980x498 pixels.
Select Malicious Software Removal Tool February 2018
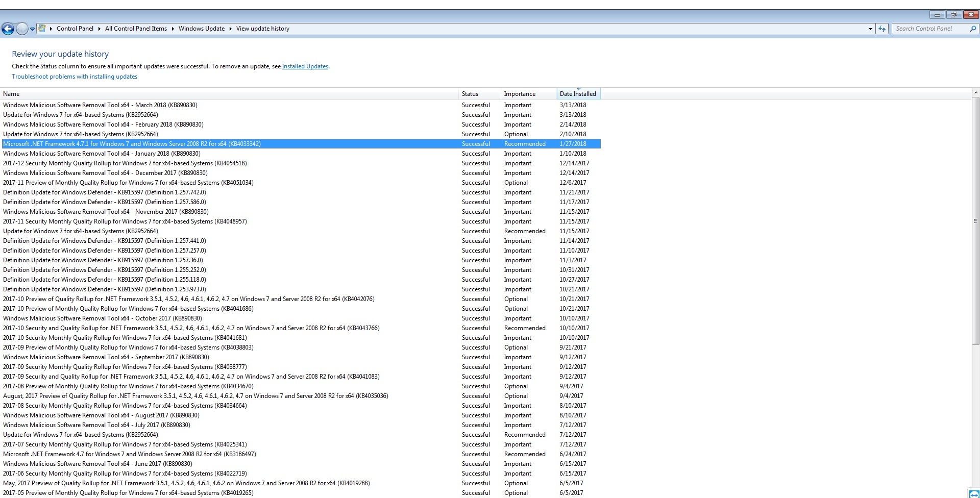point(301,124)
